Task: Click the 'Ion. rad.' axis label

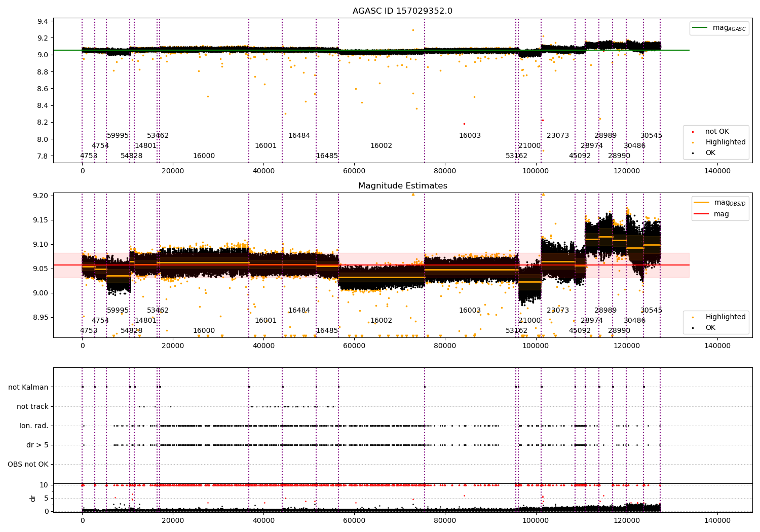Action: 34,426
